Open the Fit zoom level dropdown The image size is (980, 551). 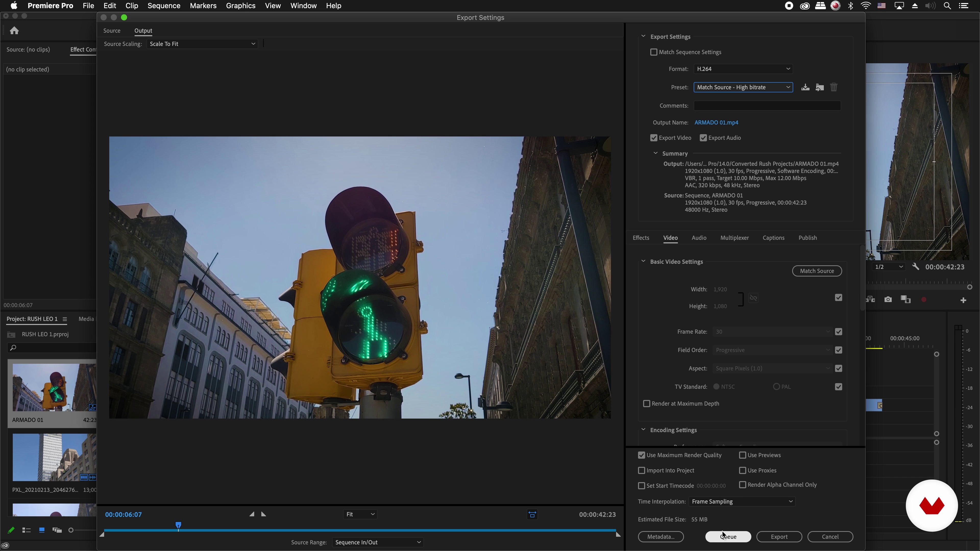360,514
